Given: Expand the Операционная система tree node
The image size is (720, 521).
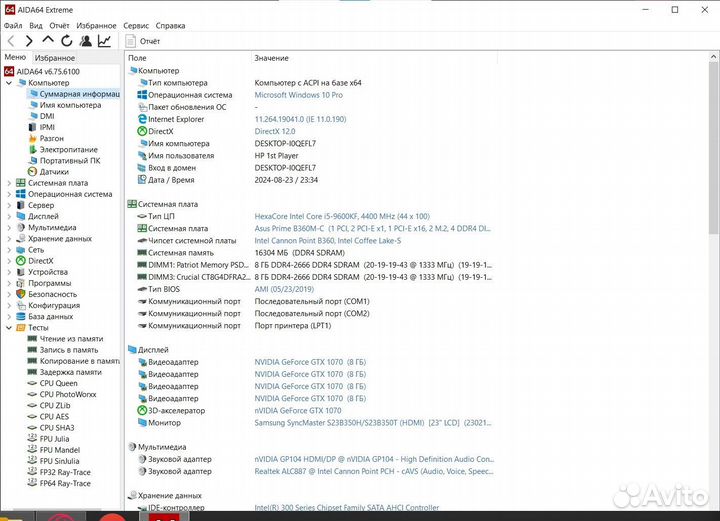Looking at the screenshot, I should [x=9, y=194].
